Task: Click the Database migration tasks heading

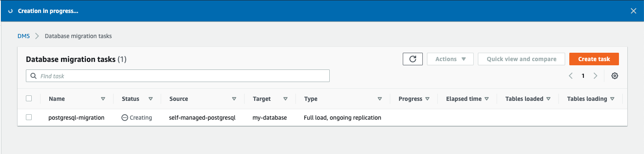Action: coord(71,59)
